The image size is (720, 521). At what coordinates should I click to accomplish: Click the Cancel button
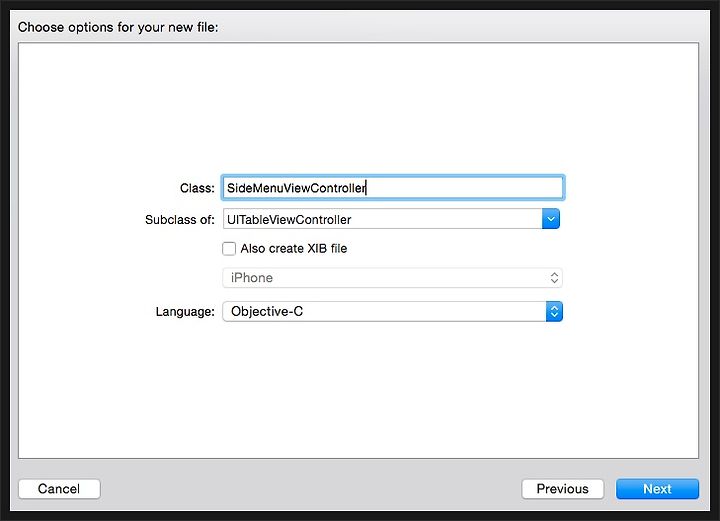click(x=59, y=489)
